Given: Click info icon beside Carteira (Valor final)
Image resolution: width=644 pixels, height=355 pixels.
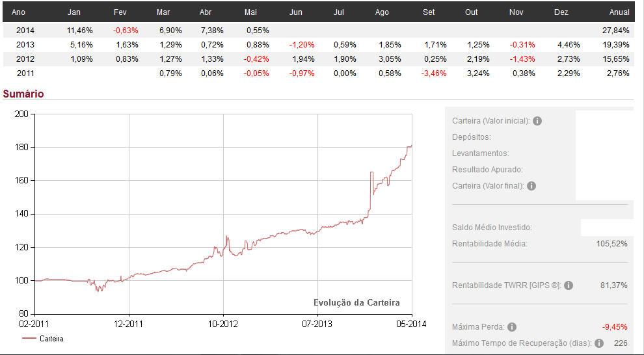Looking at the screenshot, I should (531, 186).
